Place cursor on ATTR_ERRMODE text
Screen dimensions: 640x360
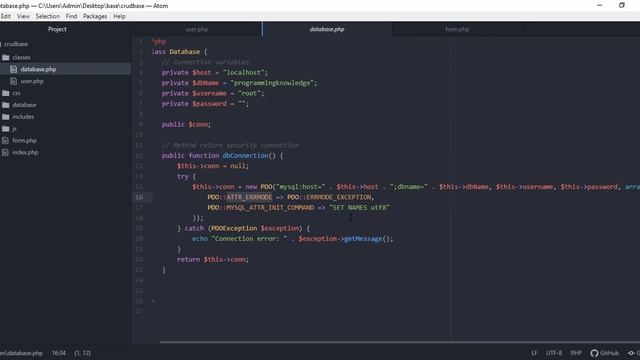(249, 197)
